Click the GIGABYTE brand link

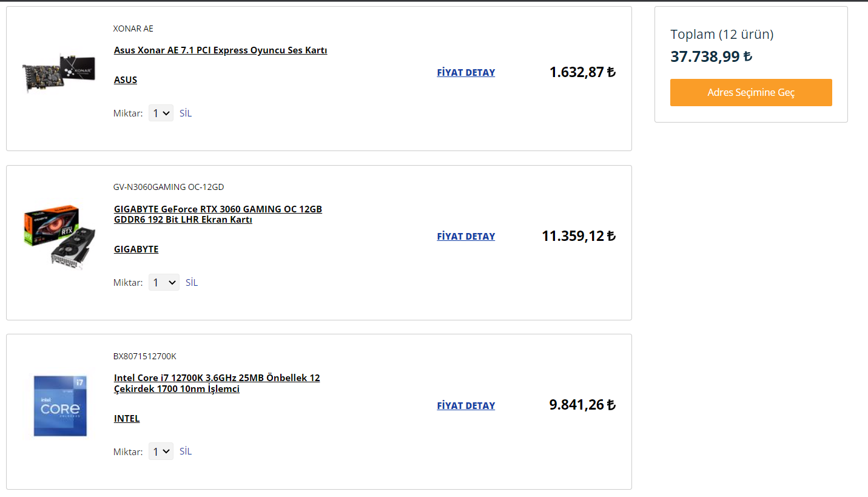[x=136, y=249]
